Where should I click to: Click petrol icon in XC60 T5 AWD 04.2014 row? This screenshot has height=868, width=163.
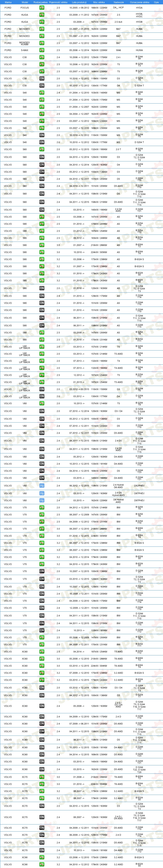pos(42,652)
